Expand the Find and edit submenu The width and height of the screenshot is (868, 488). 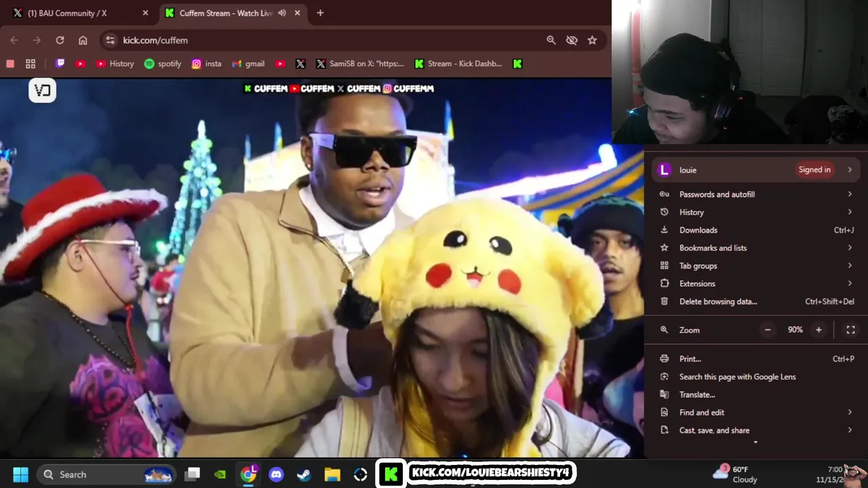tap(755, 412)
